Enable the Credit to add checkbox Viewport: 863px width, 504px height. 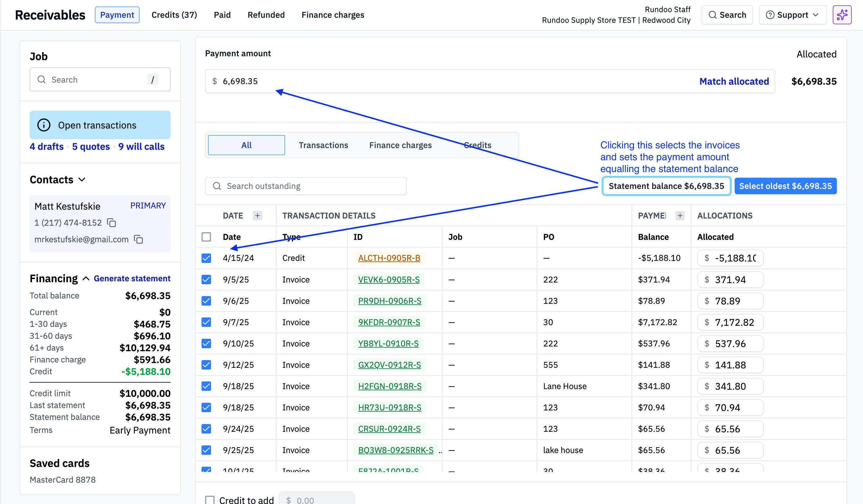click(210, 500)
